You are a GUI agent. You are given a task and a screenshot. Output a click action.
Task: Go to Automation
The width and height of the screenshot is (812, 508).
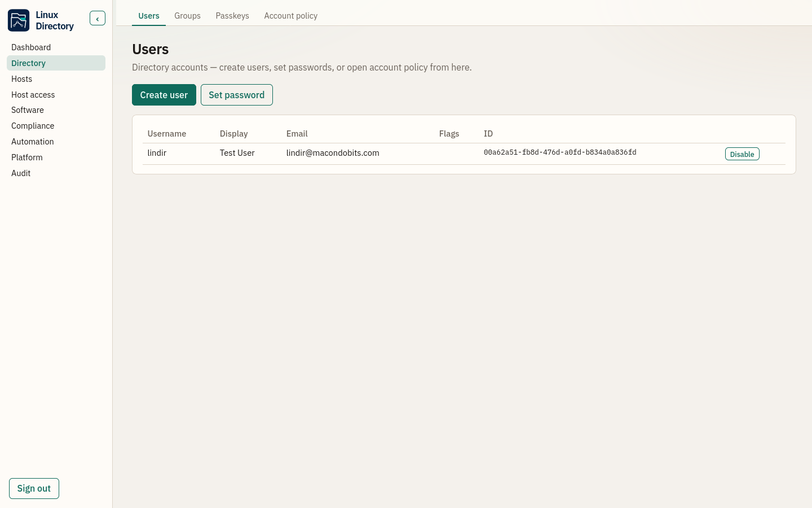coord(56,142)
